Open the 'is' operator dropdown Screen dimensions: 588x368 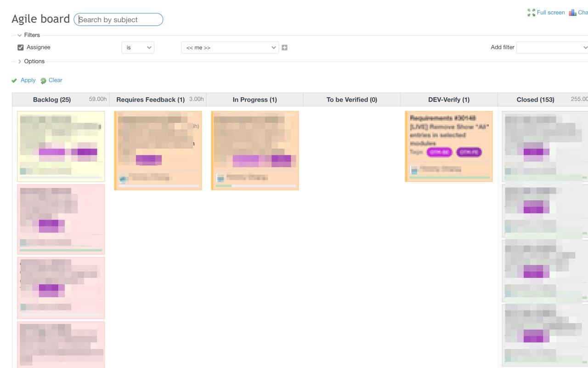pos(138,47)
